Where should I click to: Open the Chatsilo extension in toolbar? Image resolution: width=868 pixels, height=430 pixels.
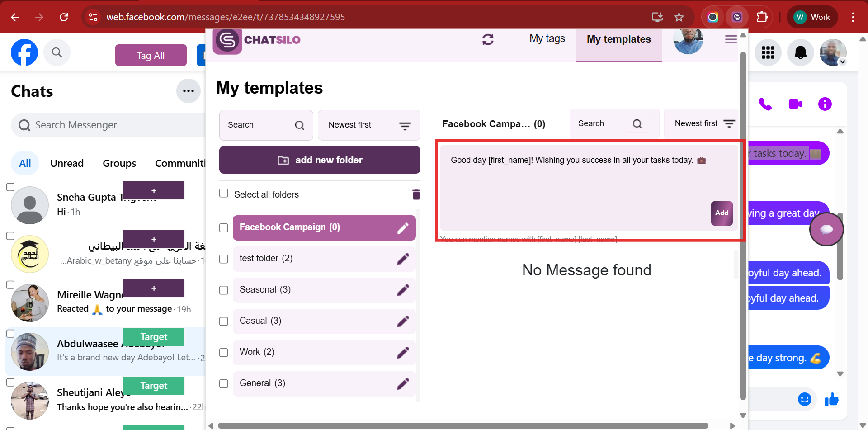tap(737, 17)
